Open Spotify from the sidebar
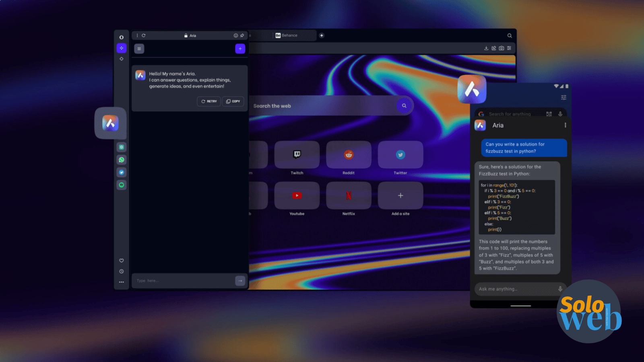 point(121,185)
